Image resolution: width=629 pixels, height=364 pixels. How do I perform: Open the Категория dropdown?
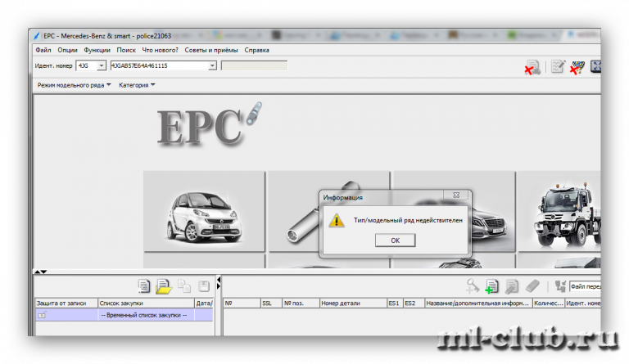click(137, 85)
